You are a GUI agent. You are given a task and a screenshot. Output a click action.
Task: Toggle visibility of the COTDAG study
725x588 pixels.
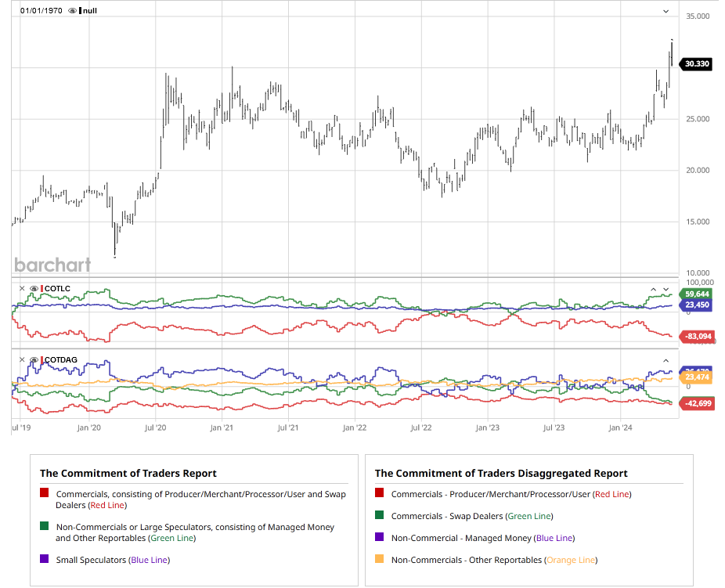(34, 360)
